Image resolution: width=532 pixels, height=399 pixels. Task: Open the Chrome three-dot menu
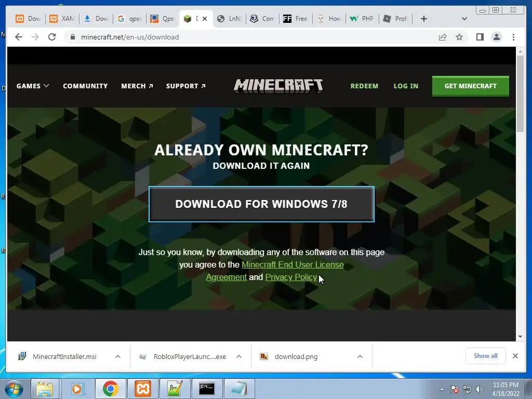point(513,37)
